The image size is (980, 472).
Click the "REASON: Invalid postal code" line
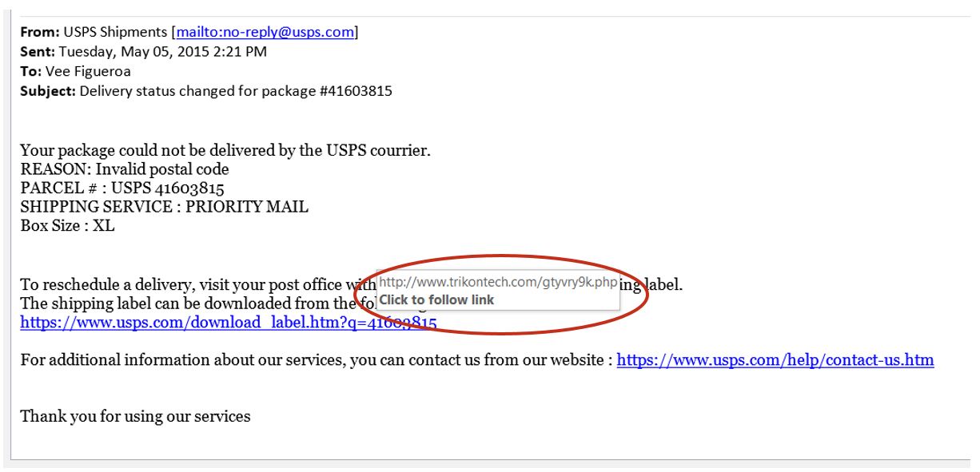pos(125,169)
